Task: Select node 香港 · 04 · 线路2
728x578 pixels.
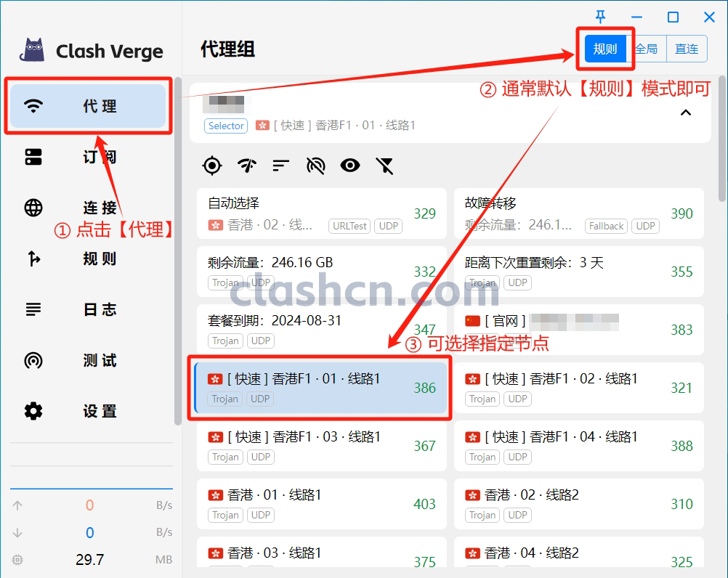Action: pos(579,553)
